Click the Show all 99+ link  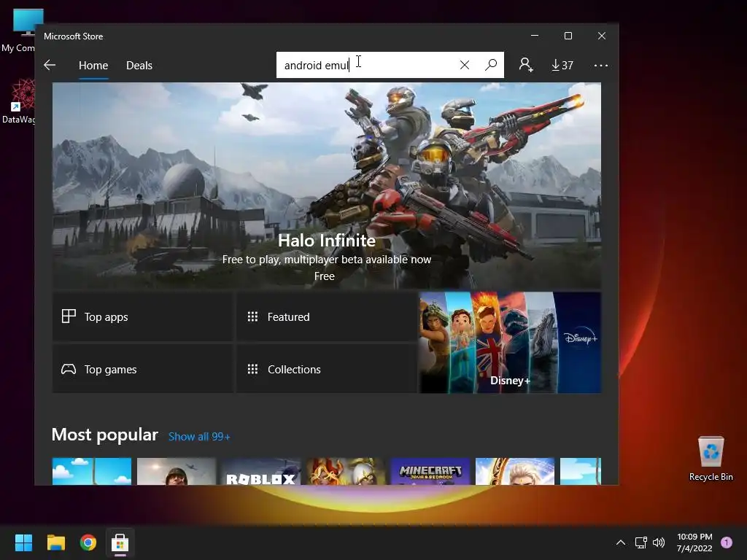click(199, 437)
